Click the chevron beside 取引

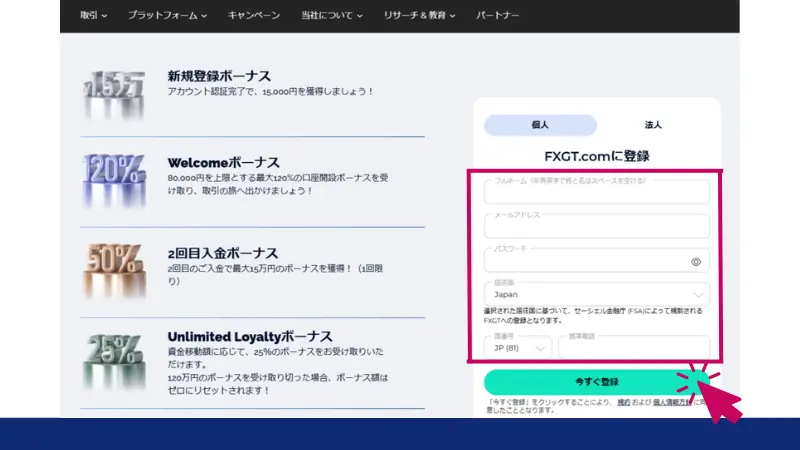[104, 16]
